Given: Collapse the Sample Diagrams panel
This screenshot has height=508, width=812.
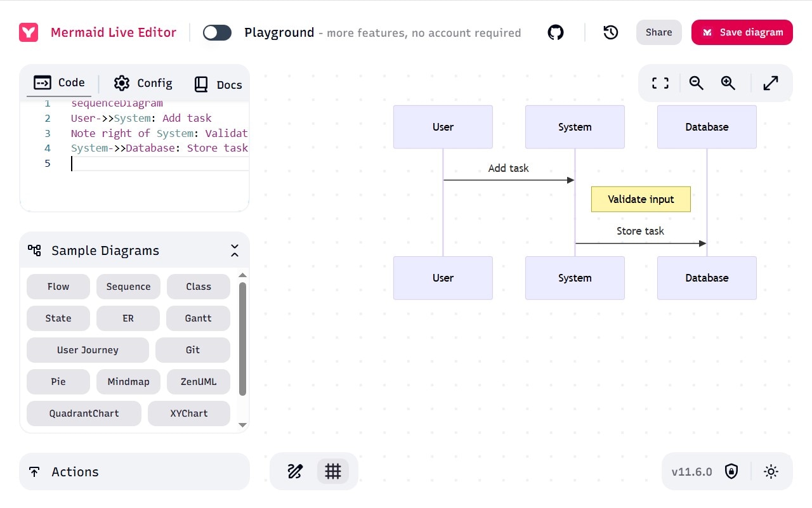Looking at the screenshot, I should 235,251.
